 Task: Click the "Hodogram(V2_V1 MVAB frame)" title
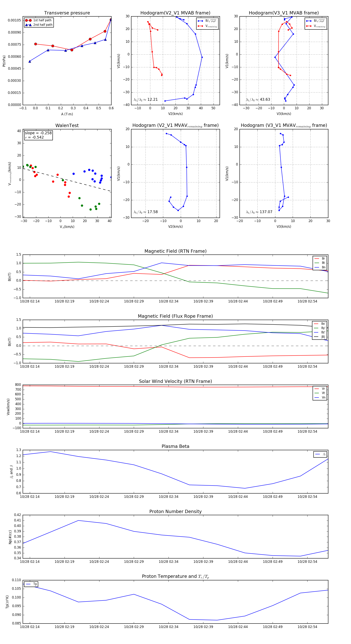(x=175, y=13)
